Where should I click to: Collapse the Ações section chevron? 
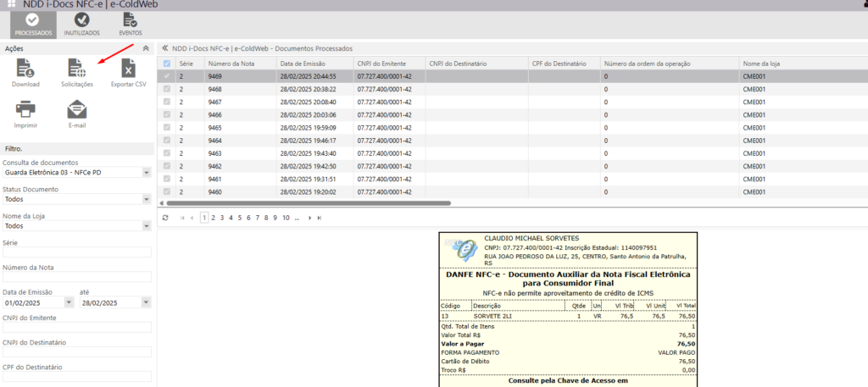146,49
